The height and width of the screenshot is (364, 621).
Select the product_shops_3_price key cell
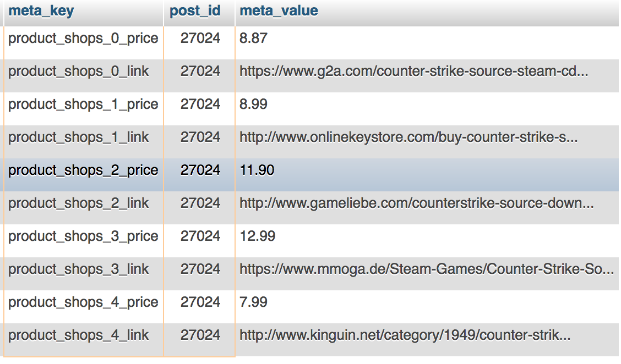(84, 240)
